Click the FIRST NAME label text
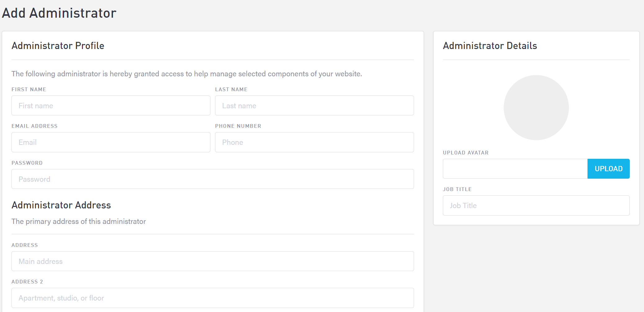Image resolution: width=644 pixels, height=312 pixels. tap(29, 89)
